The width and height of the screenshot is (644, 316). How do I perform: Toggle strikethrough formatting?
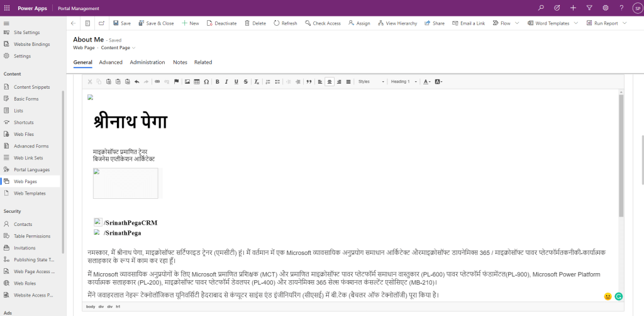coord(245,82)
